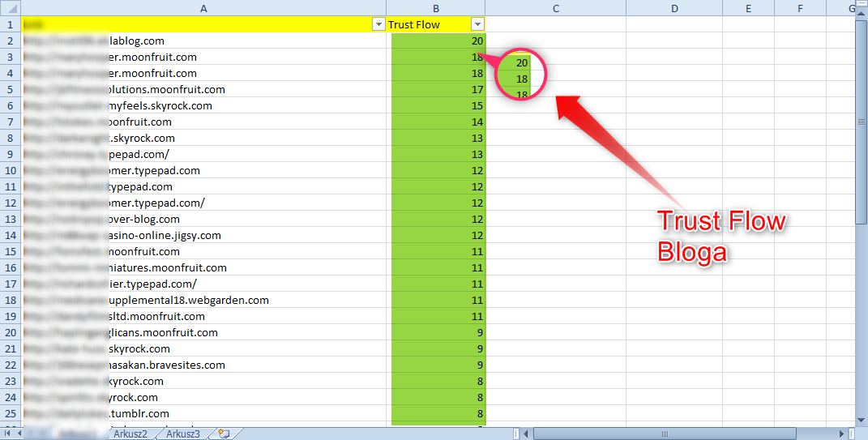Screen dimensions: 868x440
Task: Select column A header
Action: pyautogui.click(x=203, y=9)
